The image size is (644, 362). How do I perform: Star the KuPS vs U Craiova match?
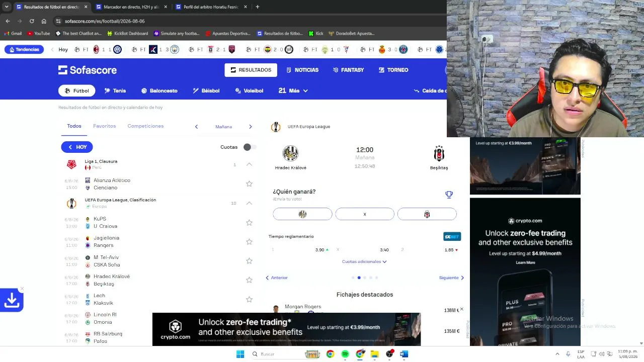tap(249, 223)
